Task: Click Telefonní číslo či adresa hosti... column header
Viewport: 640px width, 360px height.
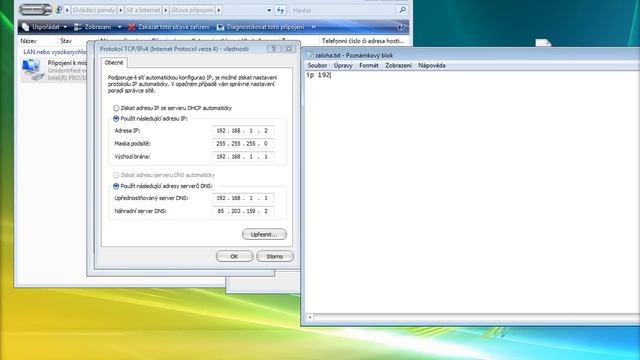Action: click(363, 41)
